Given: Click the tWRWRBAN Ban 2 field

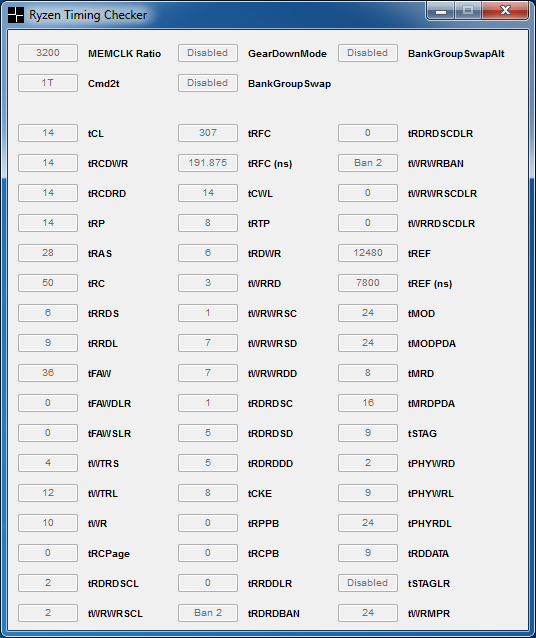Looking at the screenshot, I should tap(368, 163).
